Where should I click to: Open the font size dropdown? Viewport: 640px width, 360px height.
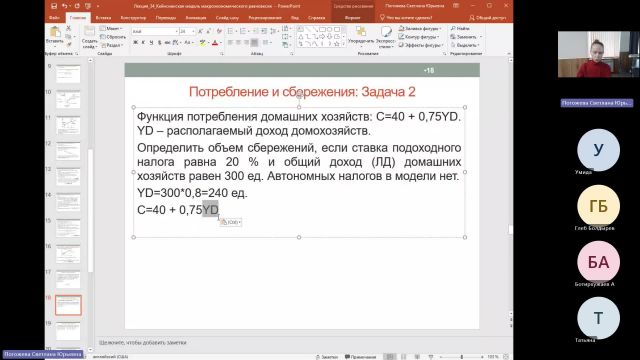193,31
